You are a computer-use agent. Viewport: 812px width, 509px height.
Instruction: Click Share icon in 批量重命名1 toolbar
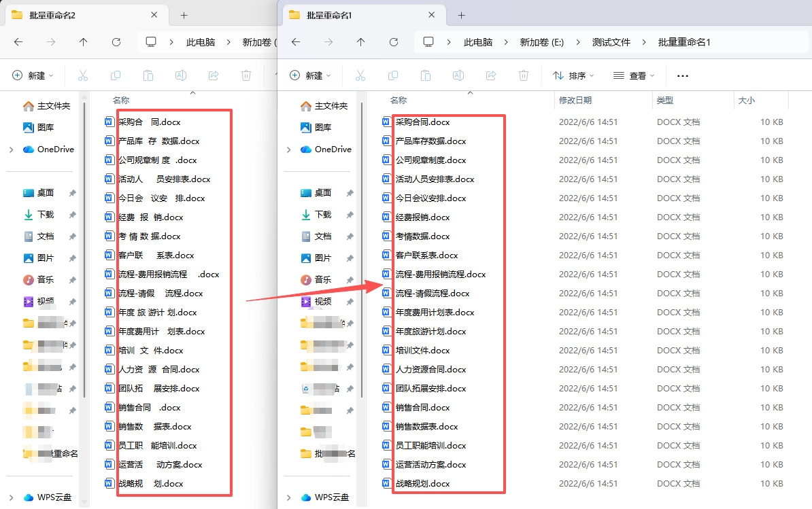[491, 75]
